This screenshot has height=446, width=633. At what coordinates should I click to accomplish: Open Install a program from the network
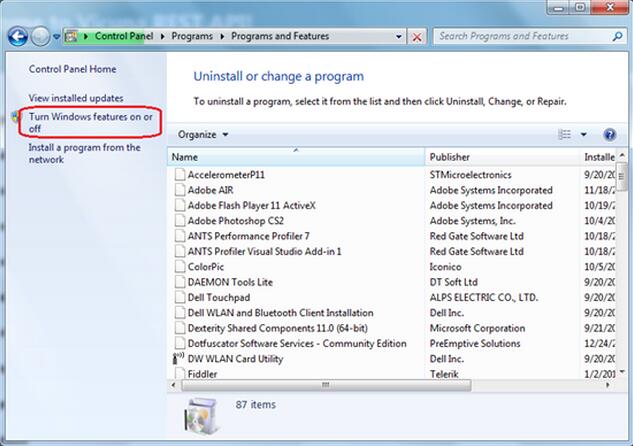84,153
